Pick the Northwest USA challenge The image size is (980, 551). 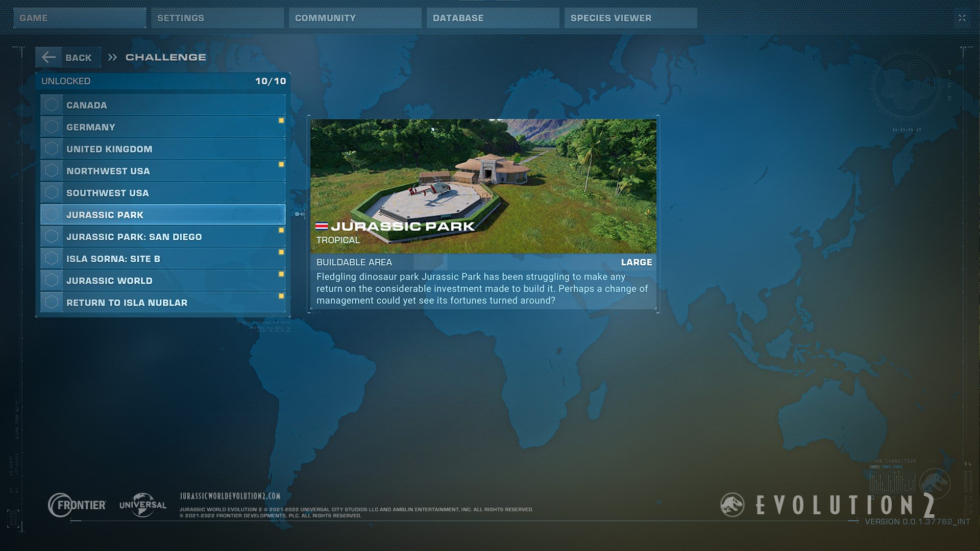163,171
